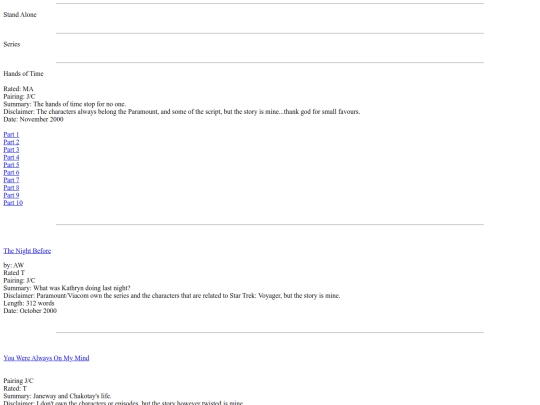540x405 pixels.
Task: Click the Hands of Time title text
Action: tap(23, 74)
